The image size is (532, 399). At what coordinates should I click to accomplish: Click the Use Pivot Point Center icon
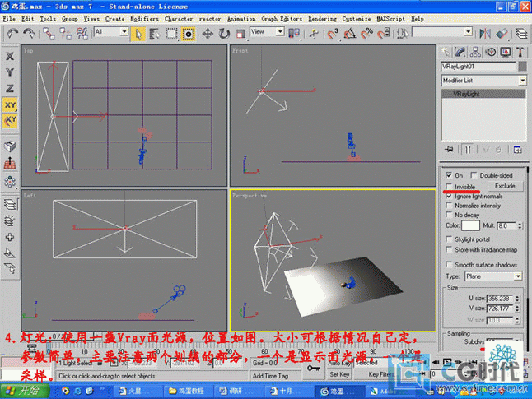(294, 33)
